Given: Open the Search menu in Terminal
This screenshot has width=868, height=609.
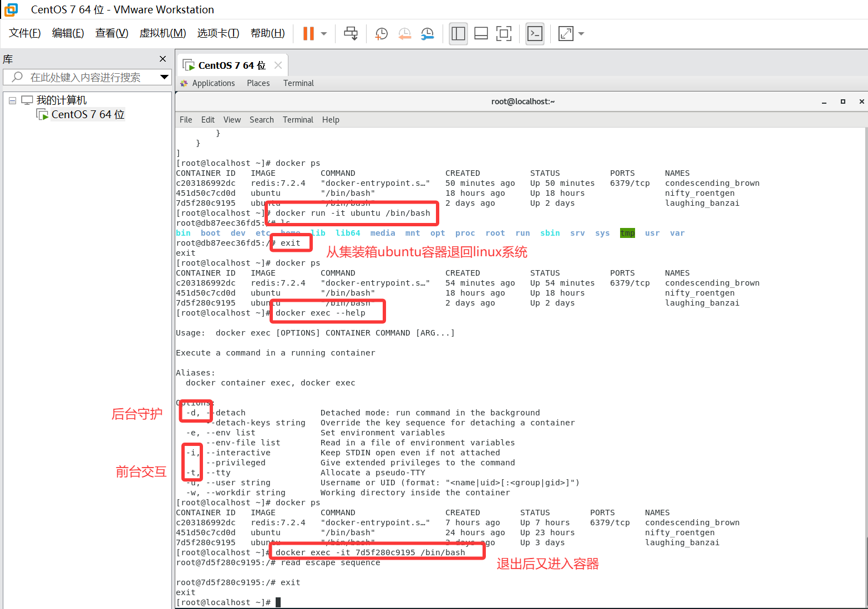Looking at the screenshot, I should pyautogui.click(x=261, y=119).
